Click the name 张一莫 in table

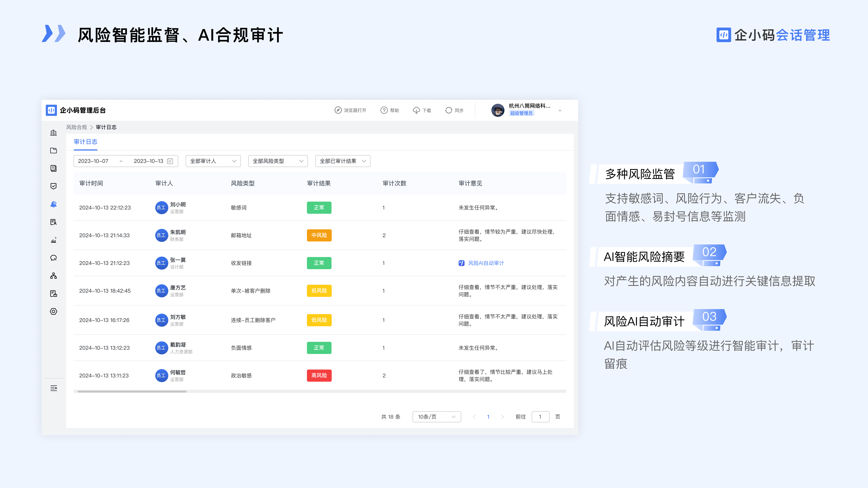click(178, 260)
